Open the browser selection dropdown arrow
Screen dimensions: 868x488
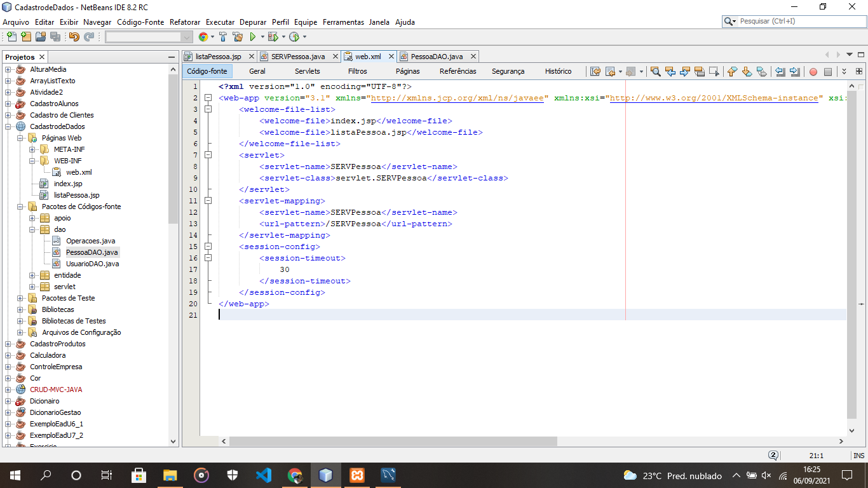pyautogui.click(x=212, y=37)
